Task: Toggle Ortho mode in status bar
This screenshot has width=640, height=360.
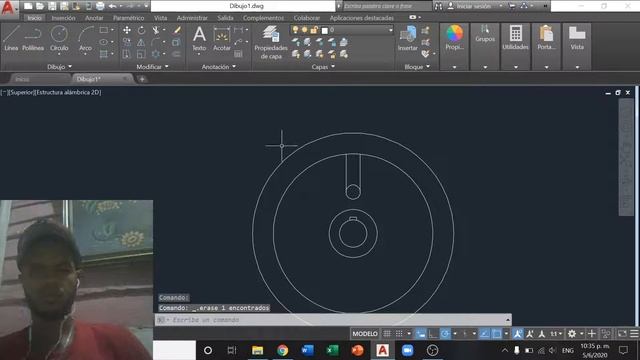Action: pos(433,334)
